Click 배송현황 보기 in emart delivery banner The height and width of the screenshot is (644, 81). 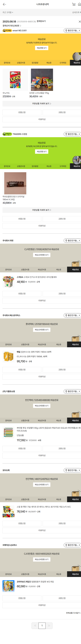click(x=42, y=48)
